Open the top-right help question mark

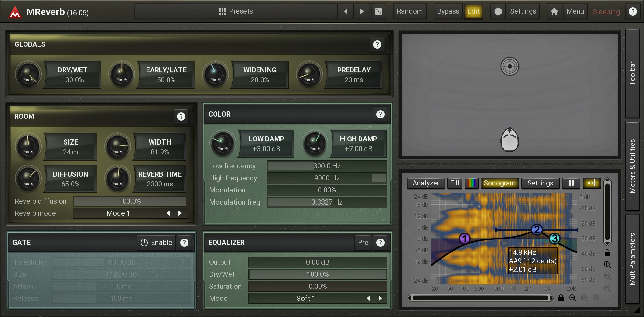[x=633, y=11]
